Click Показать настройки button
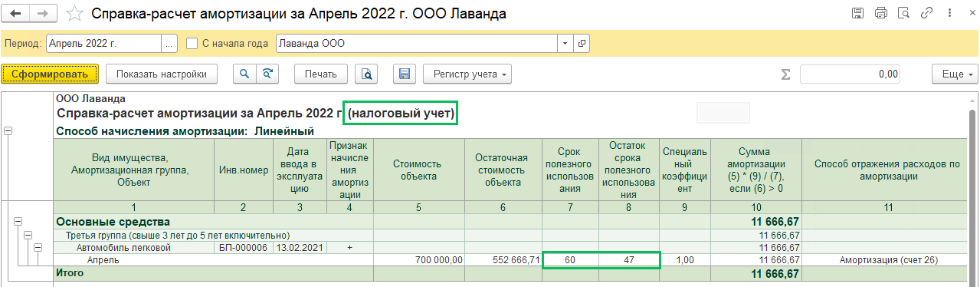980x287 pixels. pos(162,74)
